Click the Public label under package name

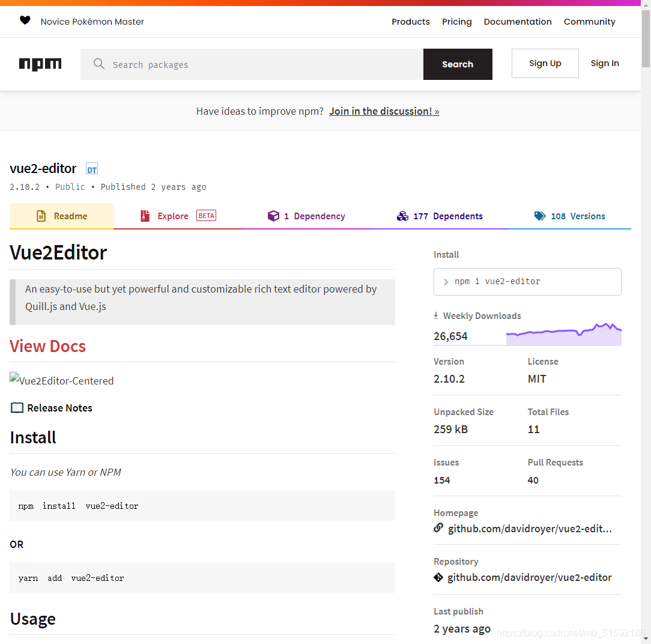click(70, 187)
